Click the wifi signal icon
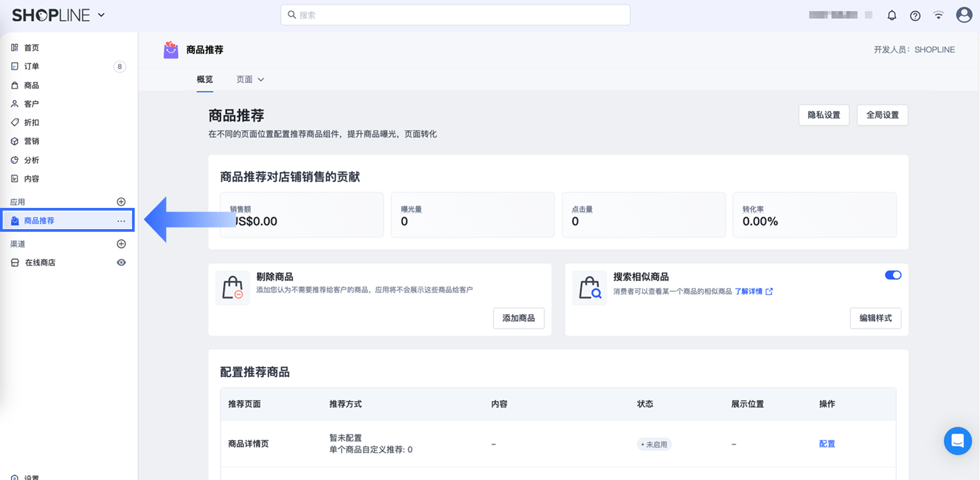The image size is (980, 480). pos(939,15)
